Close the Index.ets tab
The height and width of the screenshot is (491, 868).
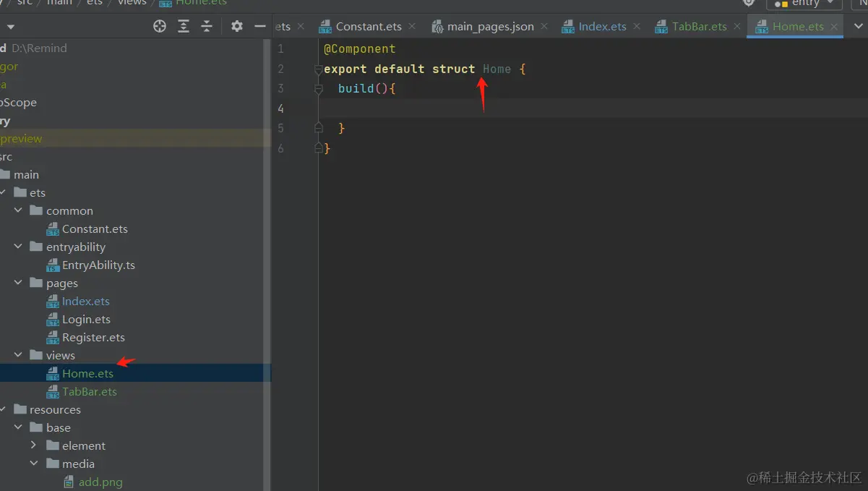click(x=637, y=26)
